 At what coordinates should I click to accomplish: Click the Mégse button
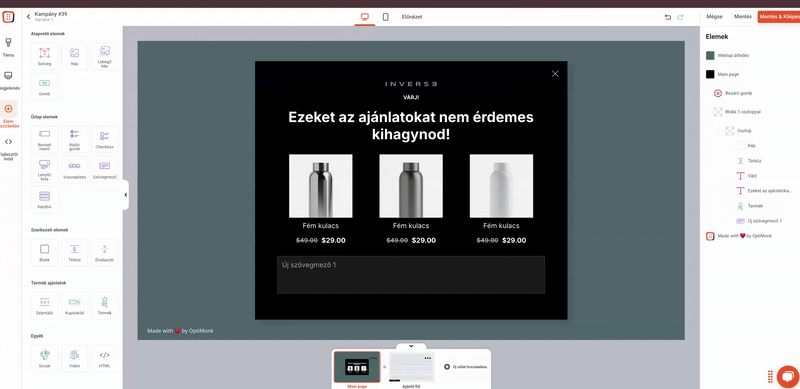pos(714,17)
